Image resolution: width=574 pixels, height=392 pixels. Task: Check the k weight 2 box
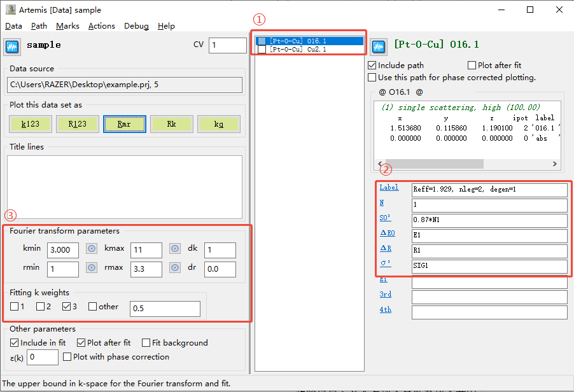tap(40, 307)
